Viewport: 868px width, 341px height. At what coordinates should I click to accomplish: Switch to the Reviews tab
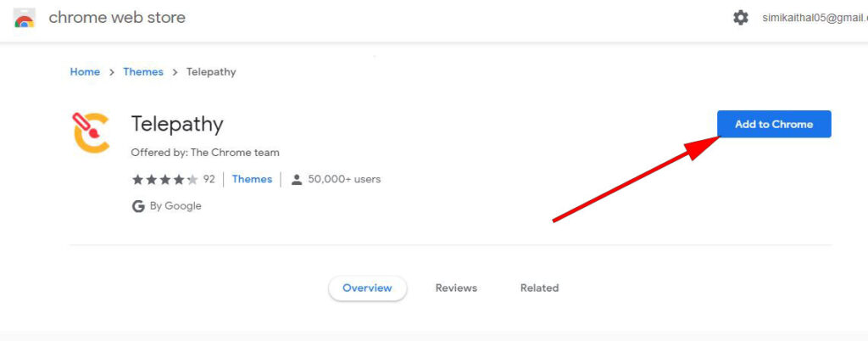[456, 288]
